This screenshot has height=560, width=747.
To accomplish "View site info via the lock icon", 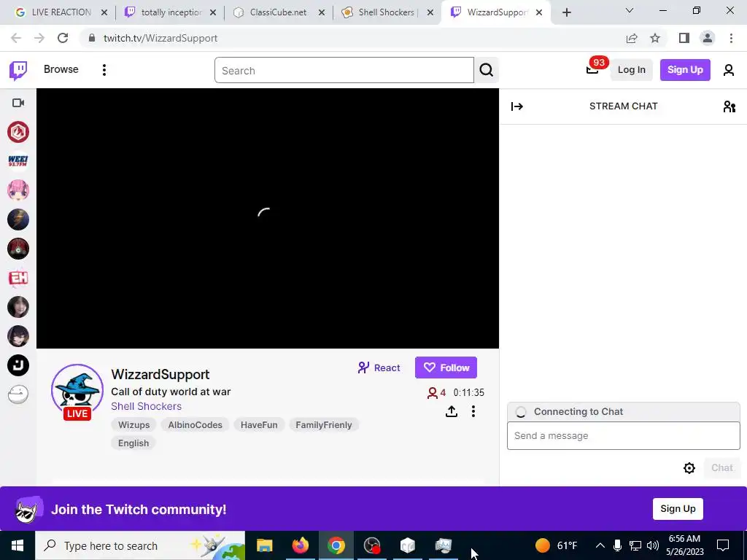I will point(92,38).
